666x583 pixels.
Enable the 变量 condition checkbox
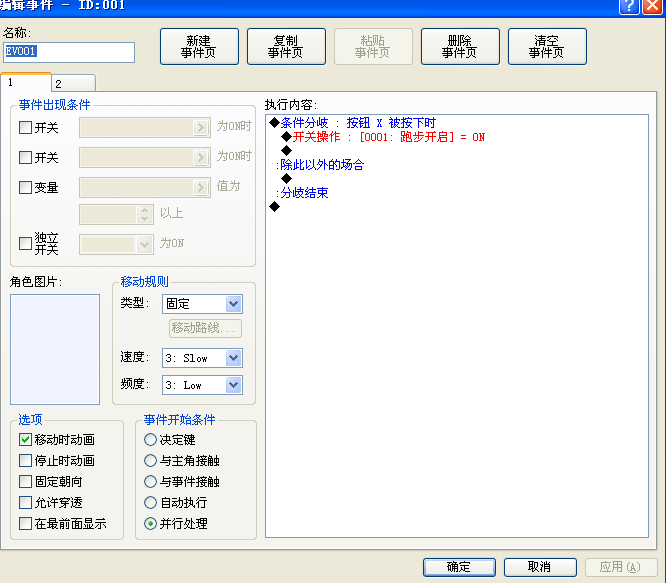[x=25, y=187]
